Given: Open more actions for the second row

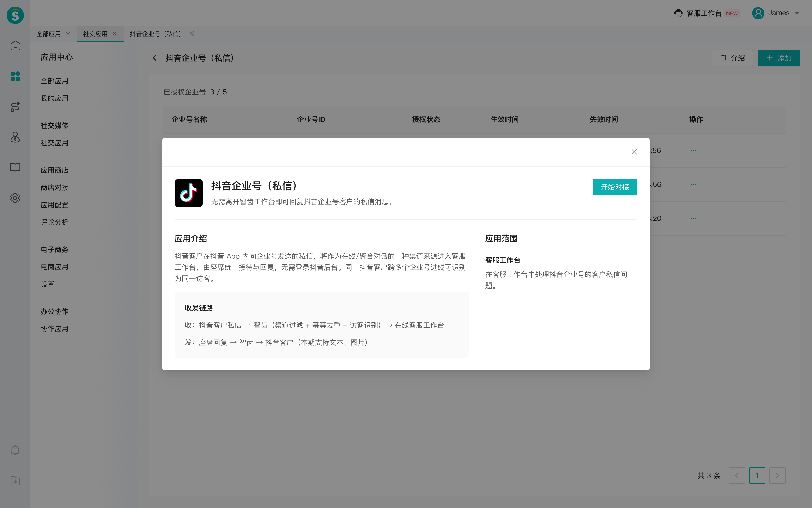Looking at the screenshot, I should (x=693, y=184).
